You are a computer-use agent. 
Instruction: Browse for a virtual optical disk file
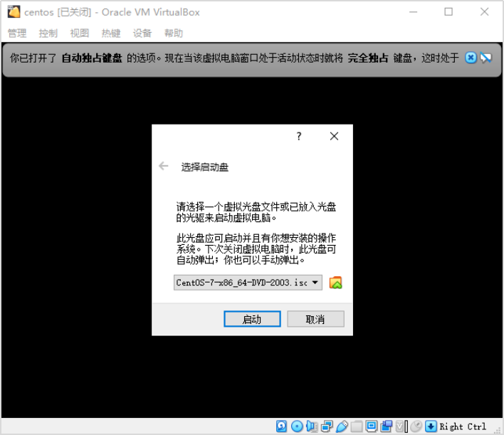(335, 283)
